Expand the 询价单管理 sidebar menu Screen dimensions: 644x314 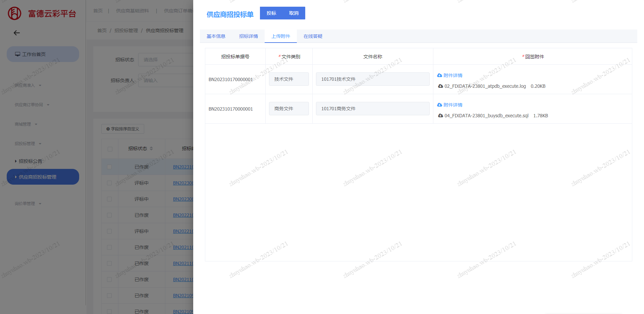point(28,204)
